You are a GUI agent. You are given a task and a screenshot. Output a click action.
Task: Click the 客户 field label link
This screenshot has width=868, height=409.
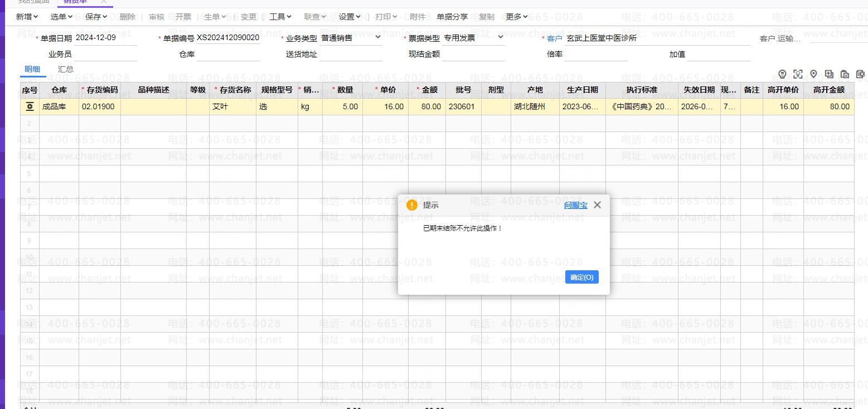pyautogui.click(x=555, y=38)
